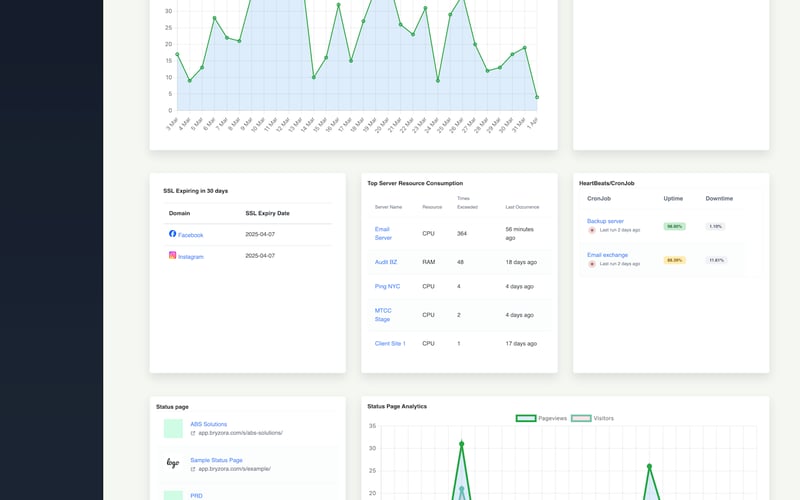
Task: Open the Client Site 1 server link
Action: pyautogui.click(x=390, y=343)
